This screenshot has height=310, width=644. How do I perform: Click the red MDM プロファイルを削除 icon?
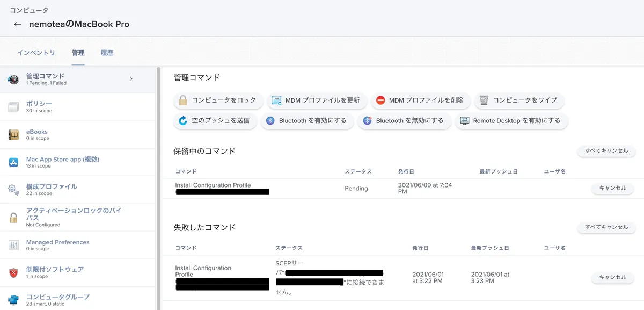click(380, 100)
